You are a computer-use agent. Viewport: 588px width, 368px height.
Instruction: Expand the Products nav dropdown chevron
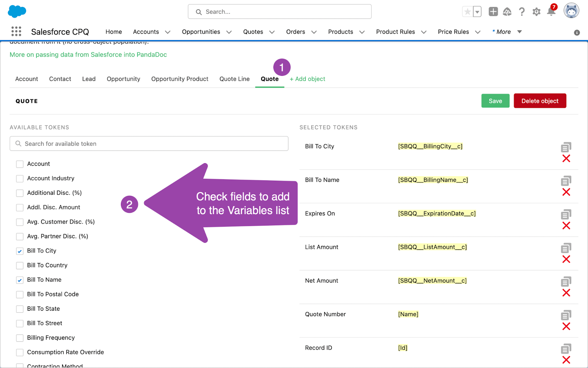pos(362,32)
